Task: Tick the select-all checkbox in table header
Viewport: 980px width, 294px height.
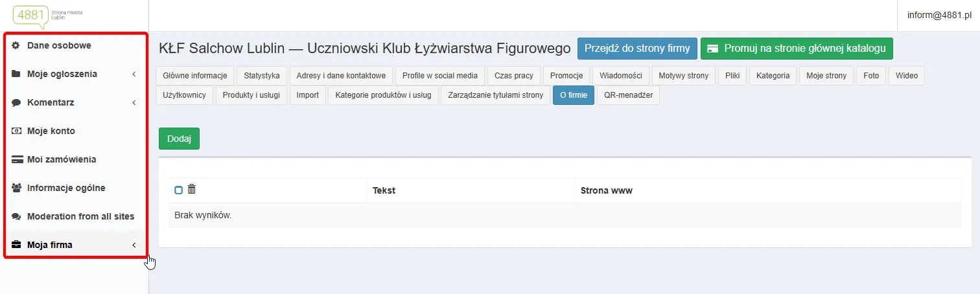Action: (179, 190)
